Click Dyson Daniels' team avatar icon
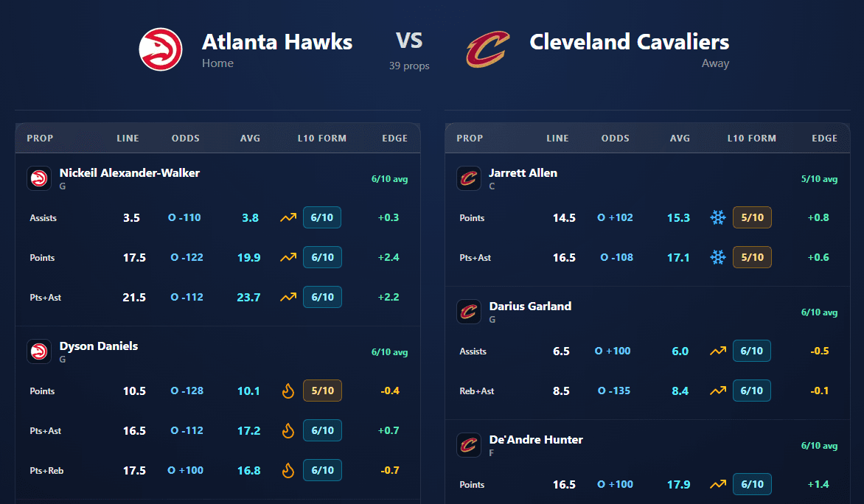This screenshot has width=864, height=504. [x=39, y=351]
